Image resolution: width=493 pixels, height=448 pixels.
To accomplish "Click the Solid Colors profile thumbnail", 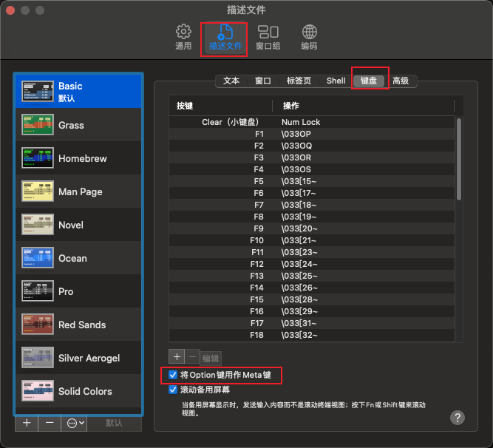I will (38, 391).
